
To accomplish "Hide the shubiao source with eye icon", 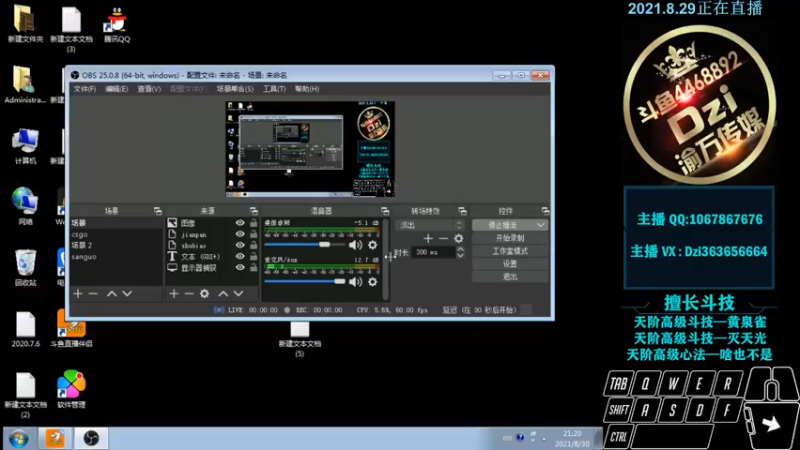I will tap(240, 245).
